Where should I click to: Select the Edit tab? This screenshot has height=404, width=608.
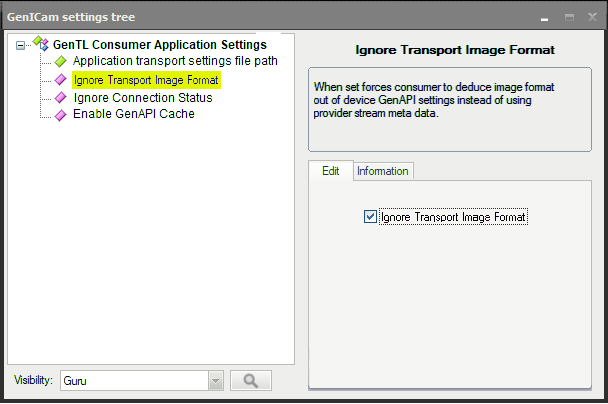[331, 171]
